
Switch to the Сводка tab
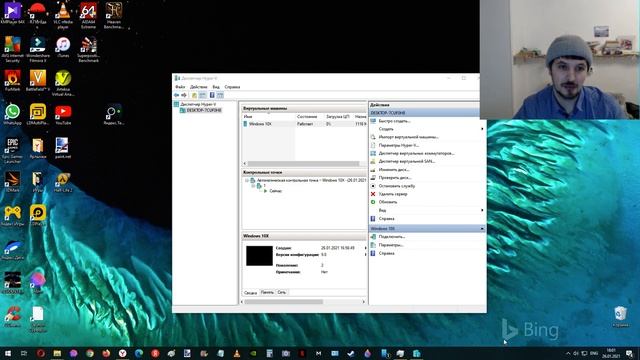coord(250,293)
